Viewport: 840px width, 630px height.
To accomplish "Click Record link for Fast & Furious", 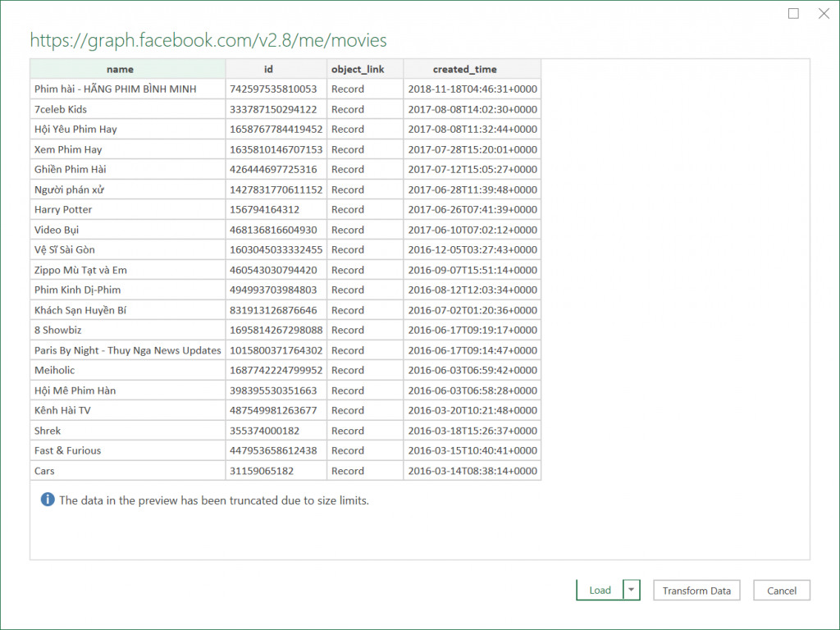I will [x=348, y=450].
